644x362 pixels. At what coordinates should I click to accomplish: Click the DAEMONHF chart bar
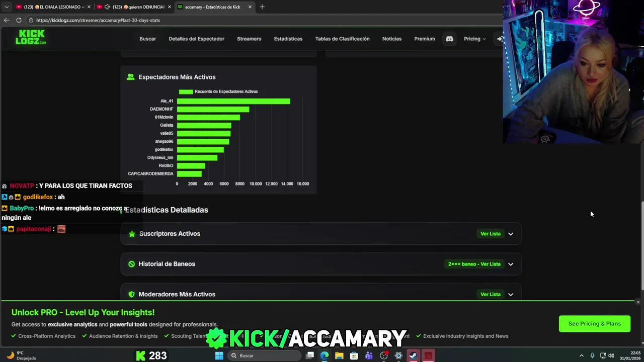(213, 109)
